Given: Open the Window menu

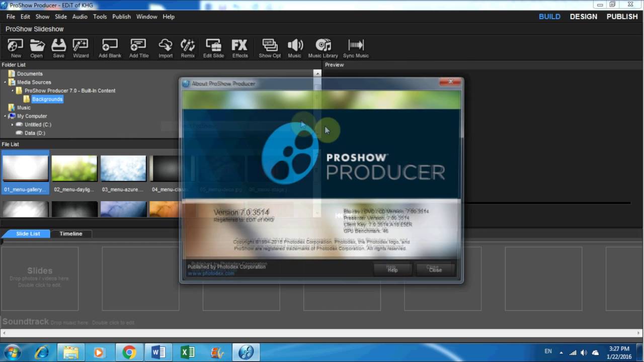Looking at the screenshot, I should tap(146, 17).
